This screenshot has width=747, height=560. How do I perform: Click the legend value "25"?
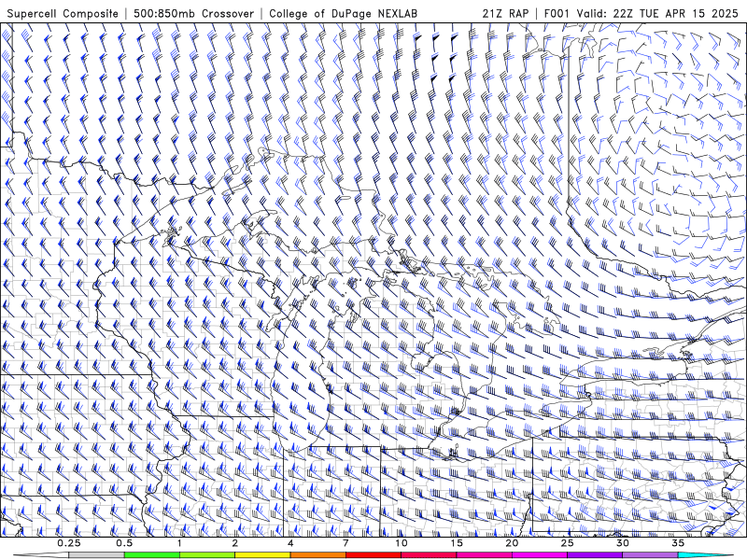pyautogui.click(x=567, y=543)
